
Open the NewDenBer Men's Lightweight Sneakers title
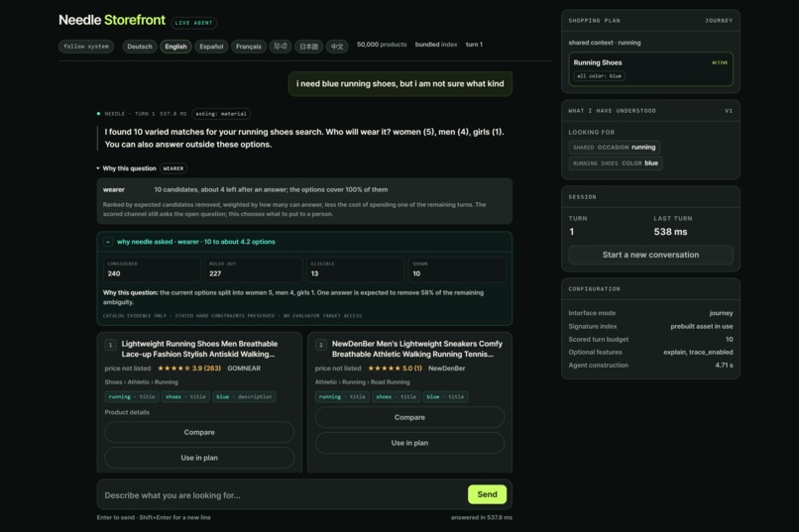point(416,349)
